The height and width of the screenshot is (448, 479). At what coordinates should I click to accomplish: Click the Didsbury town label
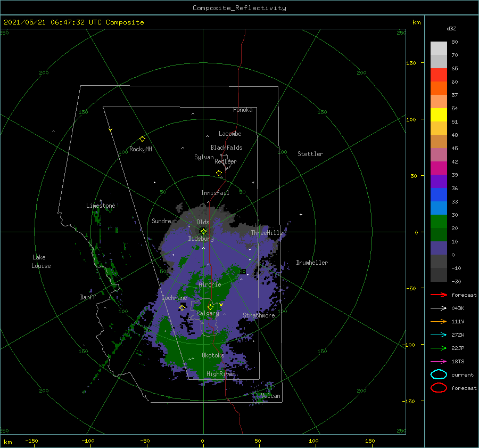pos(201,239)
